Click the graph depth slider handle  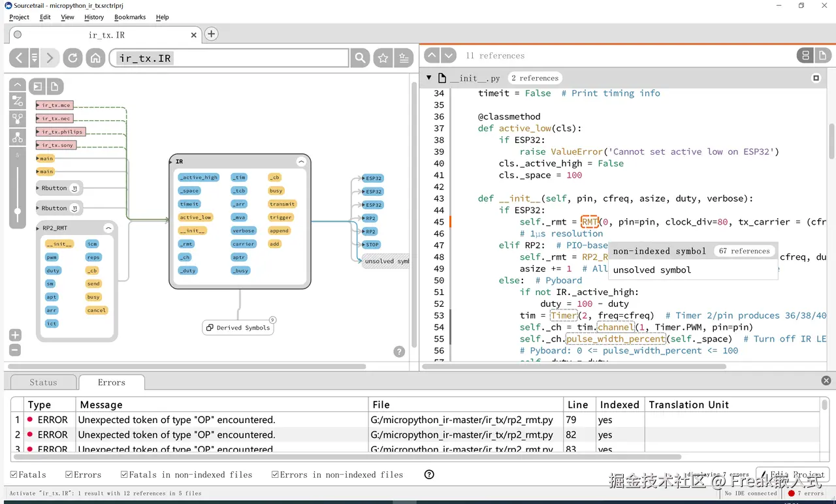pyautogui.click(x=18, y=211)
